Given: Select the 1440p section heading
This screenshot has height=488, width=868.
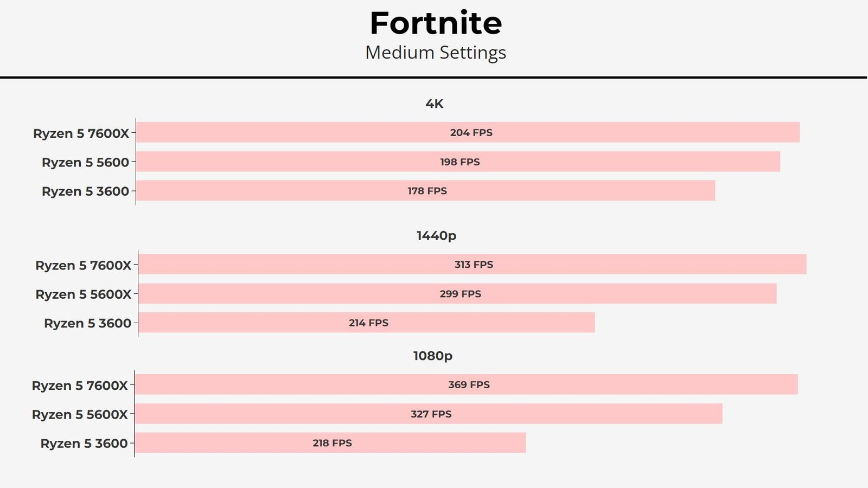Looking at the screenshot, I should pyautogui.click(x=436, y=235).
